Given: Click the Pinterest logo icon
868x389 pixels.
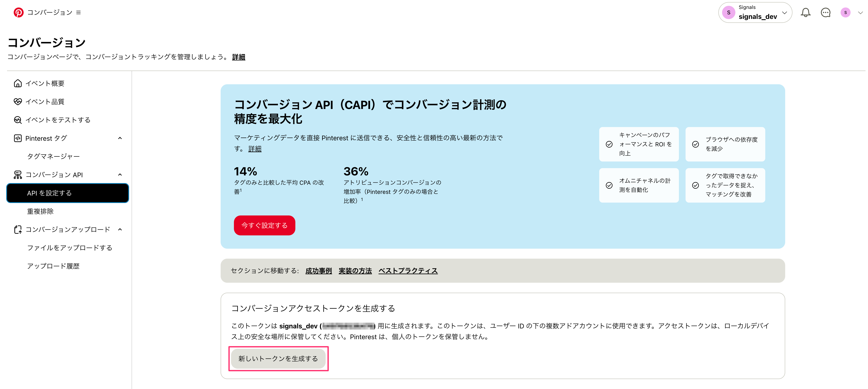Looking at the screenshot, I should pos(18,12).
